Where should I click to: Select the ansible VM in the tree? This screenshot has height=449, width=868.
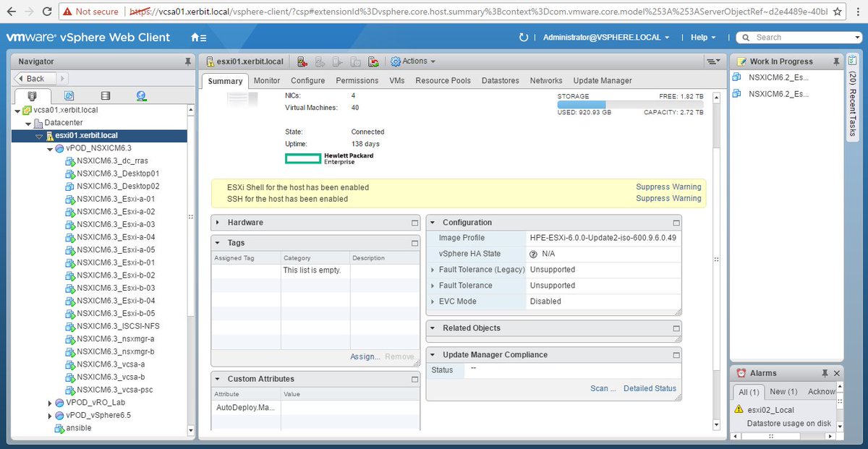point(78,428)
